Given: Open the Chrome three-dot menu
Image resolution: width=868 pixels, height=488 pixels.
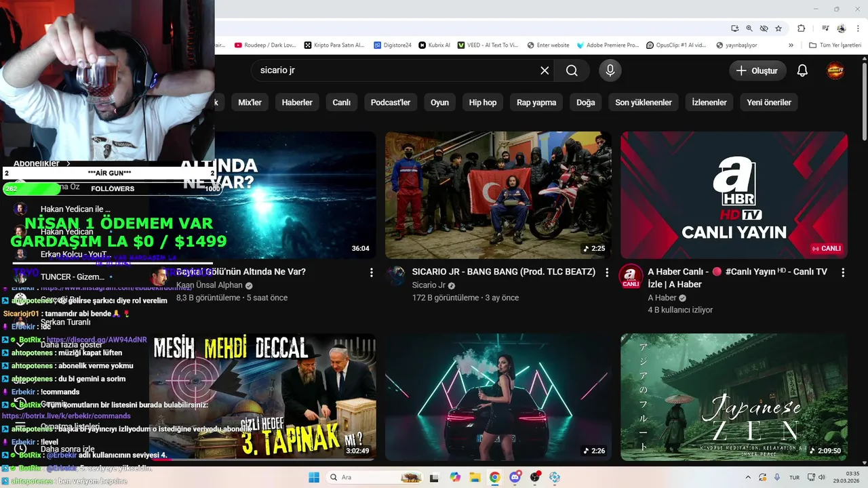Looking at the screenshot, I should tap(858, 28).
